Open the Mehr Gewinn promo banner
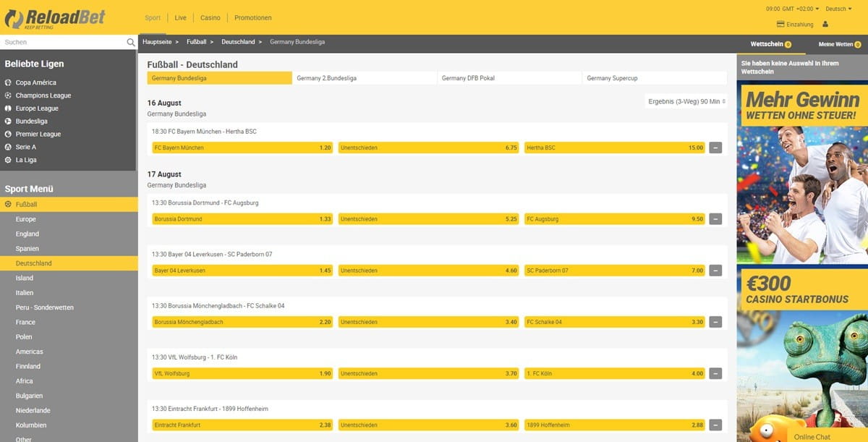Image resolution: width=868 pixels, height=442 pixels. (x=802, y=174)
